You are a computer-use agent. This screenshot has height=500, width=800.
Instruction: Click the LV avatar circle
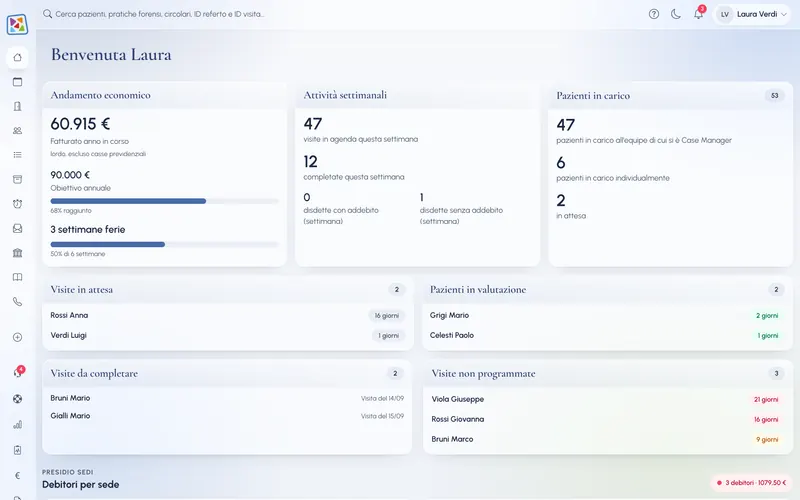724,14
